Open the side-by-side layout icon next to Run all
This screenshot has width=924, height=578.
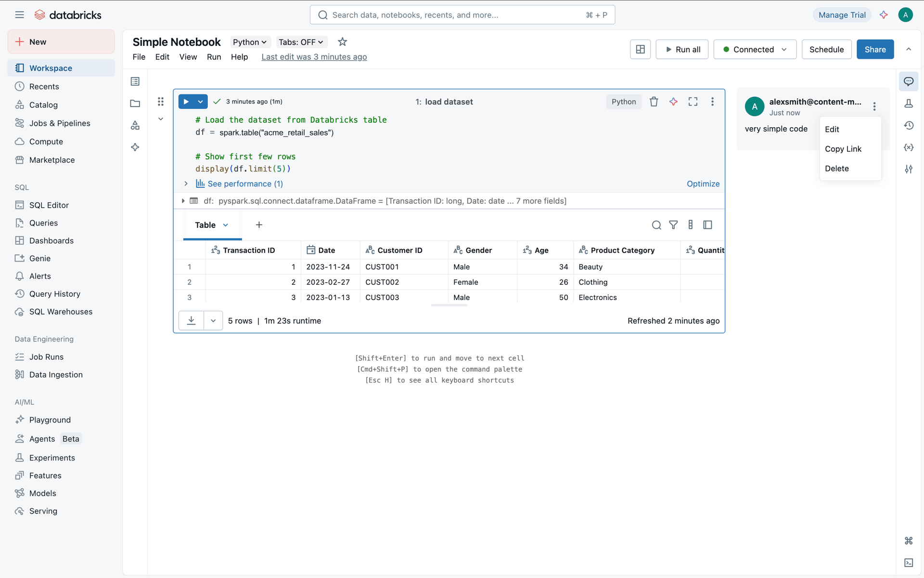point(640,49)
